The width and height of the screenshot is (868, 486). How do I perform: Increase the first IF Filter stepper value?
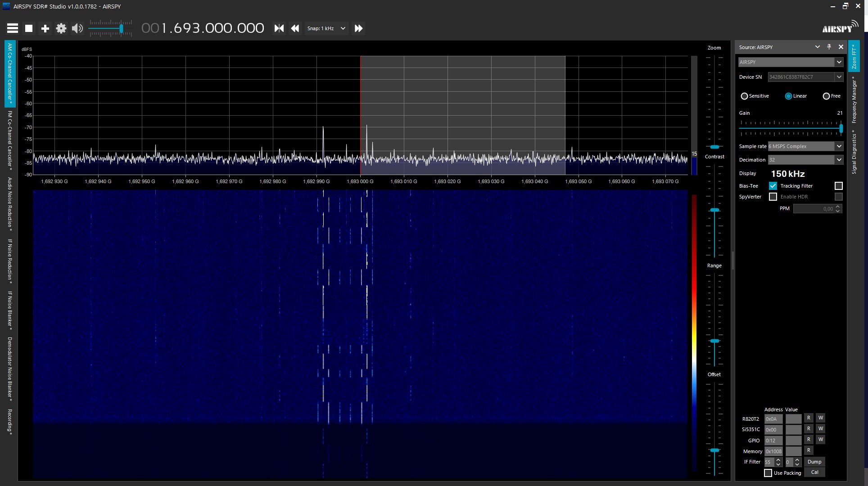pos(778,460)
